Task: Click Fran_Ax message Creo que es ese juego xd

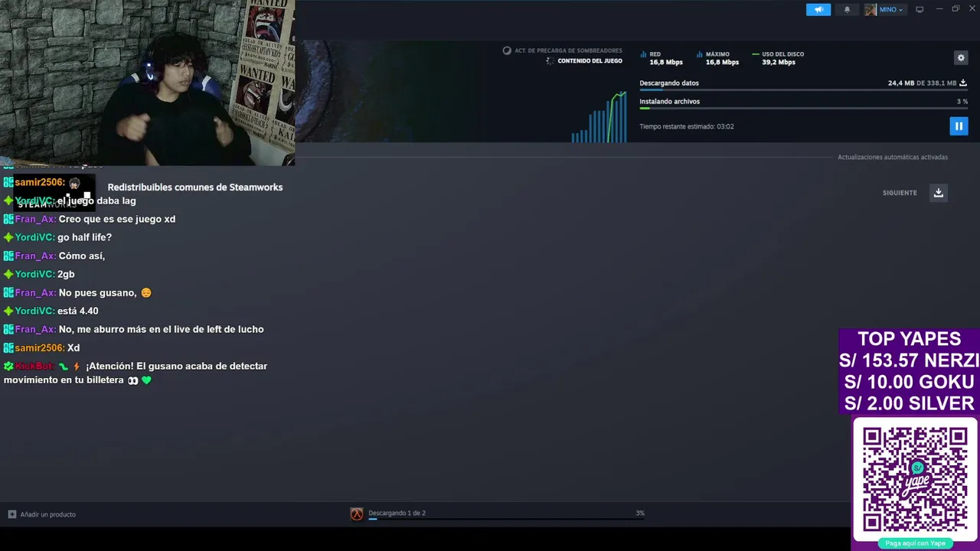Action: [x=90, y=219]
